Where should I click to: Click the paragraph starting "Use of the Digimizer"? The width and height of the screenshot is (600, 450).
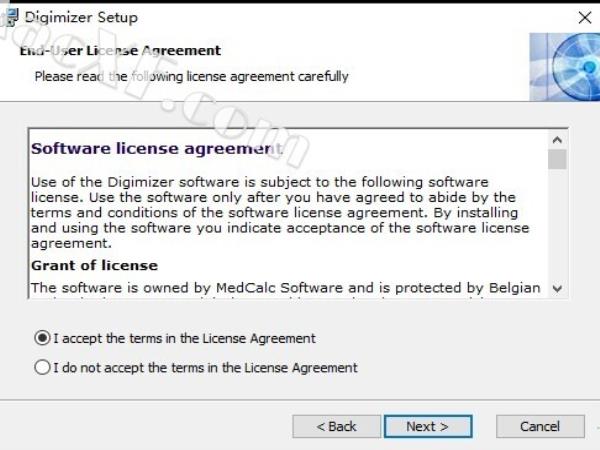(x=280, y=212)
